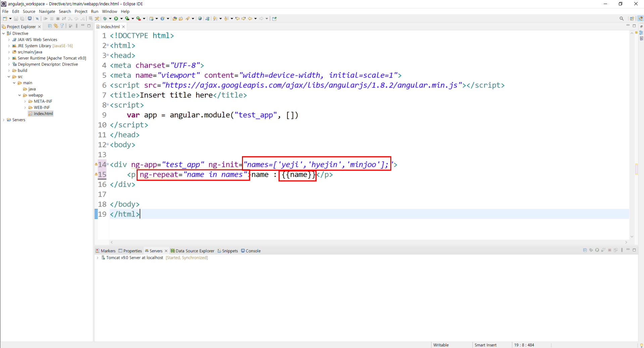644x348 pixels.
Task: Click the Coverage run icon
Action: [127, 18]
